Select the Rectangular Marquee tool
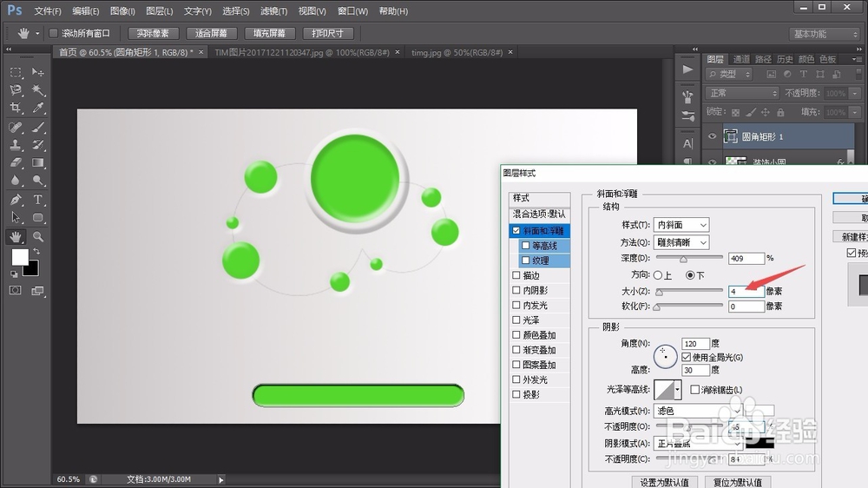This screenshot has height=488, width=868. [x=16, y=72]
